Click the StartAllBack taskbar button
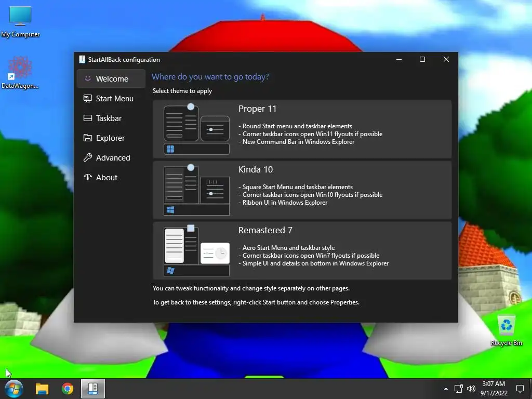Screen dimensions: 532x399 pyautogui.click(x=92, y=389)
